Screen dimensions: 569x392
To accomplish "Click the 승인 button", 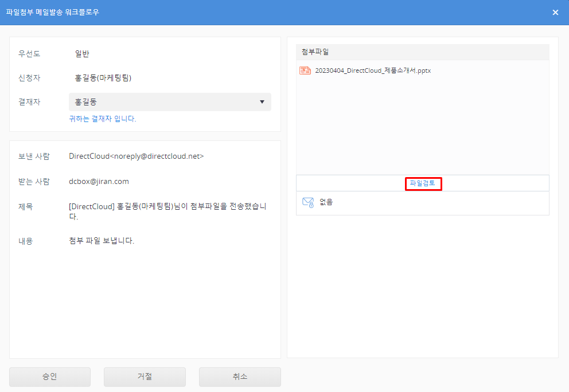I will click(50, 377).
